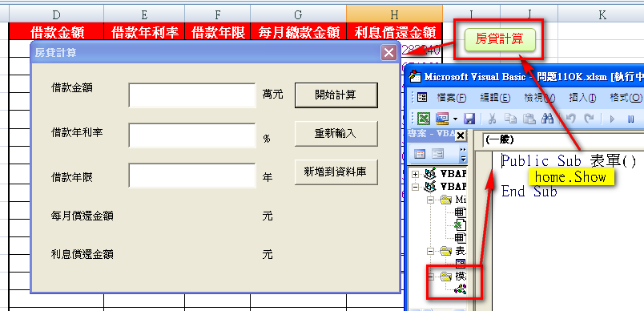Close the 房貸計算 dialog

tap(388, 53)
